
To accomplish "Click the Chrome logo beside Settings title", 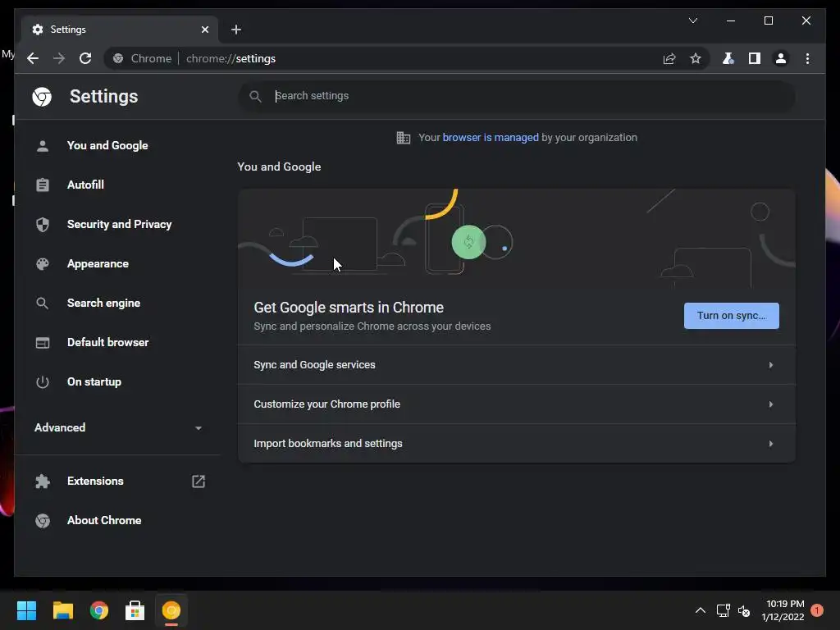I will click(x=42, y=97).
